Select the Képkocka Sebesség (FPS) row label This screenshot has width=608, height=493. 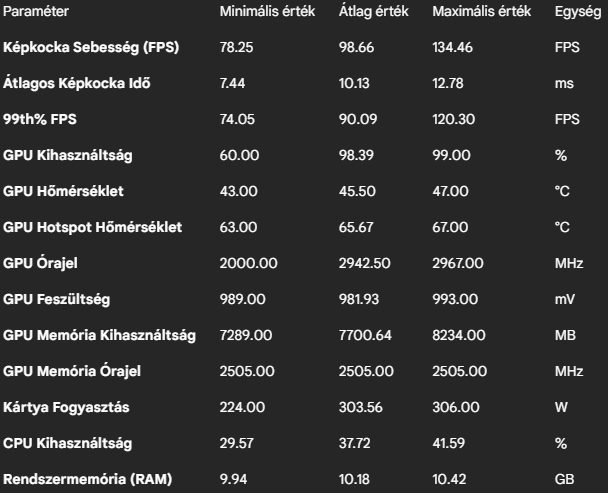tap(91, 47)
